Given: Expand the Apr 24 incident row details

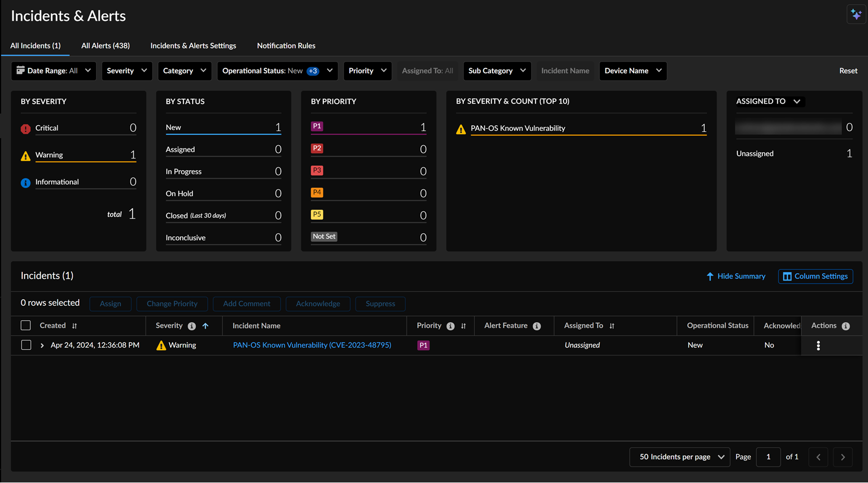Looking at the screenshot, I should (42, 345).
